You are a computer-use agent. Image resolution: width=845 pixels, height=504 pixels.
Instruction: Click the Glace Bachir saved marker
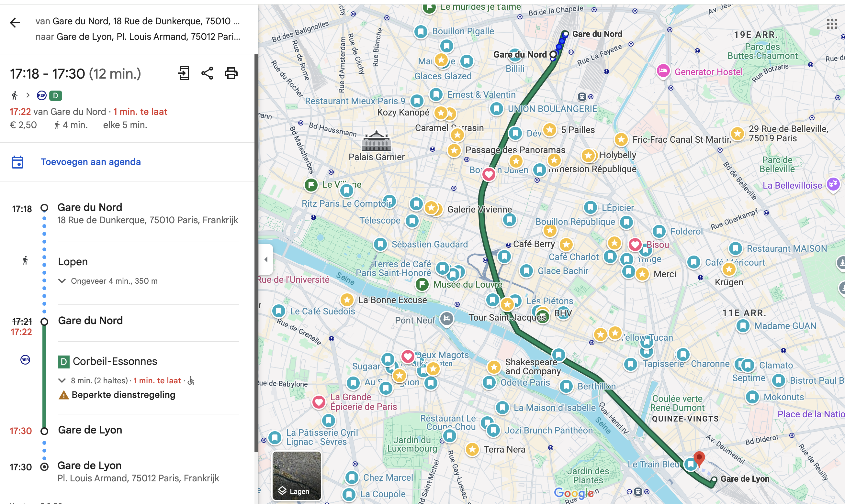pyautogui.click(x=526, y=271)
